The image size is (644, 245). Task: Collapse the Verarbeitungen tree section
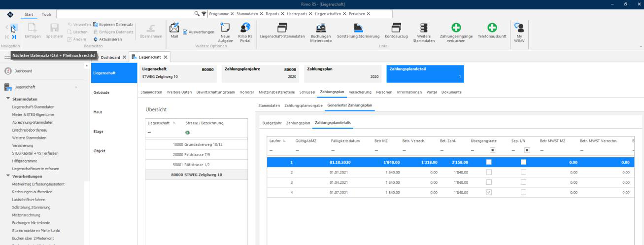(x=8, y=176)
